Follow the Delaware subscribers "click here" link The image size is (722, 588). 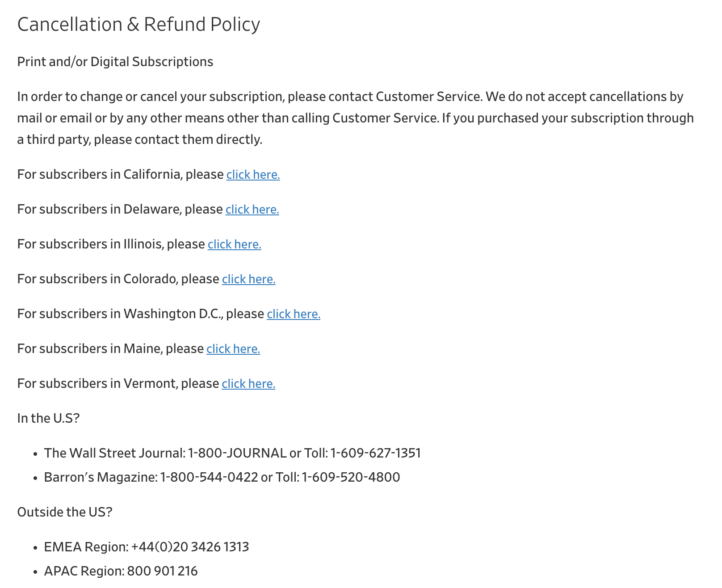pyautogui.click(x=252, y=209)
